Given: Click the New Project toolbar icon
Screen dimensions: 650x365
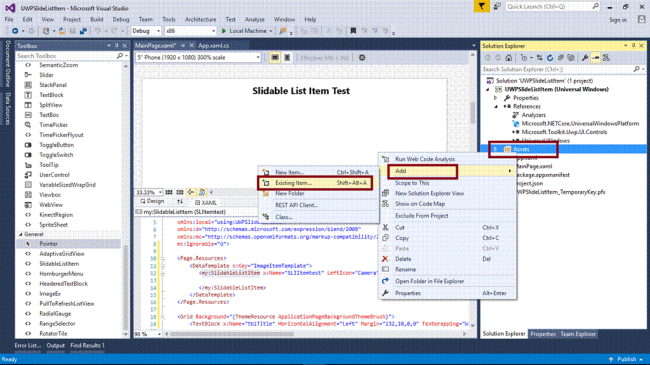Looking at the screenshot, I should pyautogui.click(x=46, y=31).
